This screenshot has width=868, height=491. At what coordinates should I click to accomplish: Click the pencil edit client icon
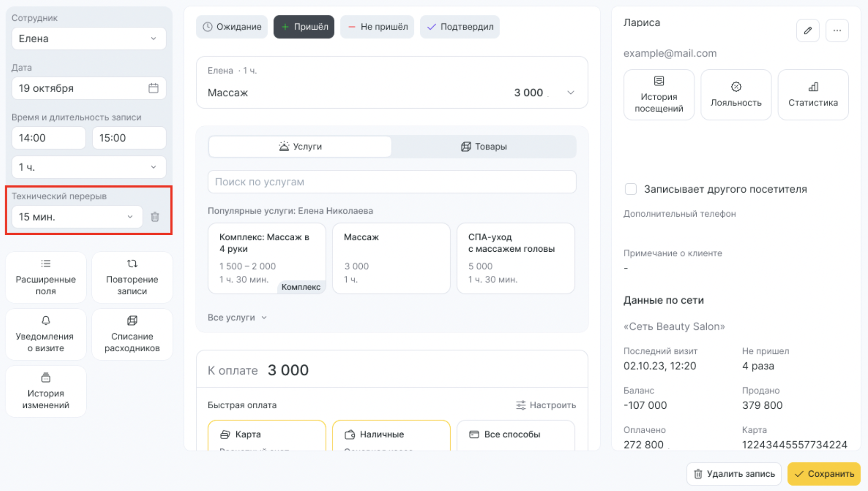(807, 31)
